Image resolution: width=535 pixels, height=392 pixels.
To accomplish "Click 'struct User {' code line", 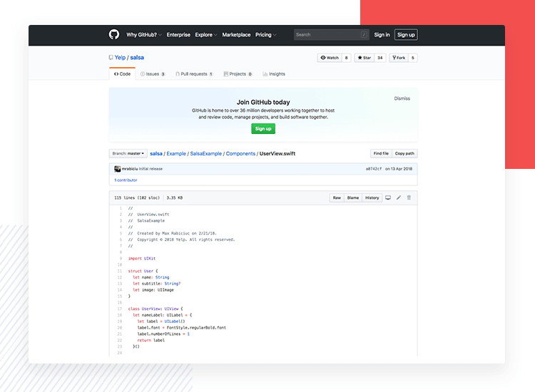I will coord(143,271).
